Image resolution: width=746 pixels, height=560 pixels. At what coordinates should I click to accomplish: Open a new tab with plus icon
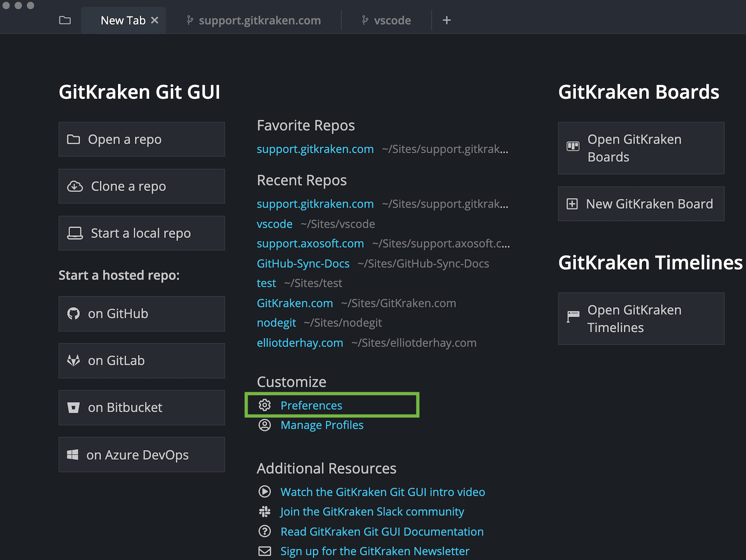(x=446, y=20)
